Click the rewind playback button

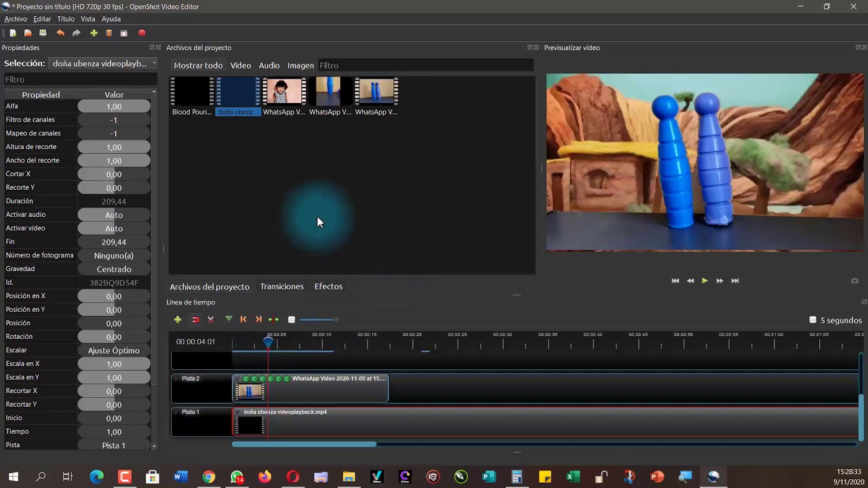tap(690, 281)
